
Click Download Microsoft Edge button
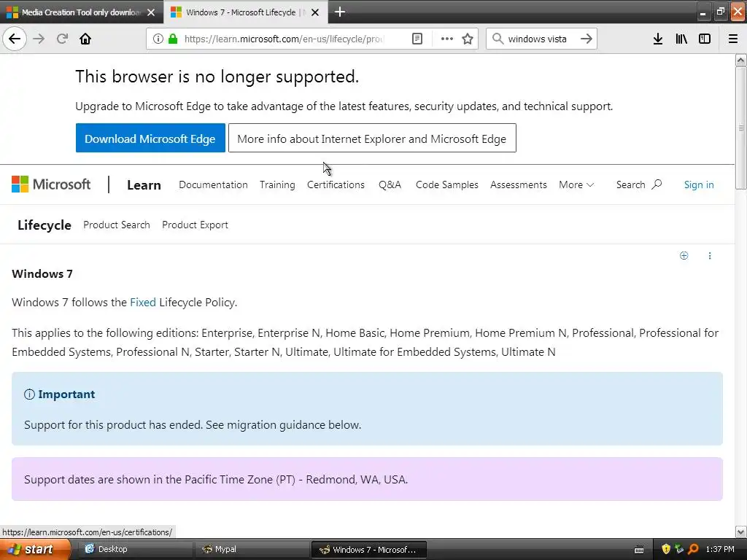[150, 138]
